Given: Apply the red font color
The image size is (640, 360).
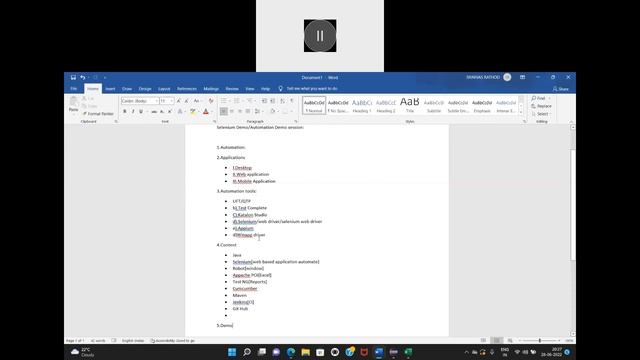Looking at the screenshot, I should pyautogui.click(x=206, y=111).
